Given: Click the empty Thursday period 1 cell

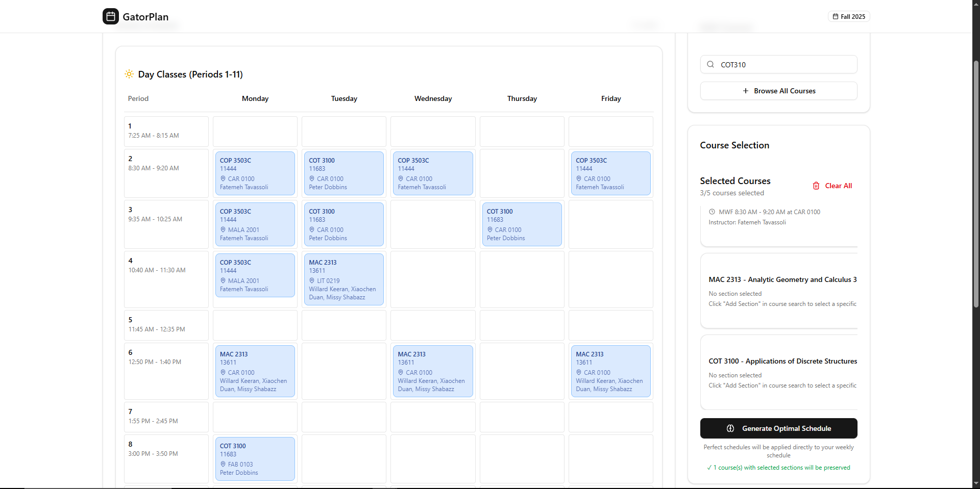Looking at the screenshot, I should click(x=522, y=131).
